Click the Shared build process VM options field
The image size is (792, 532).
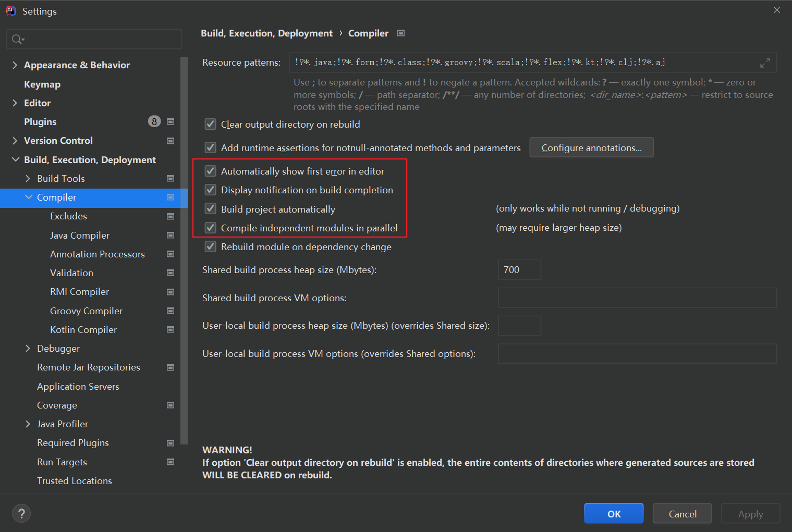coord(638,298)
